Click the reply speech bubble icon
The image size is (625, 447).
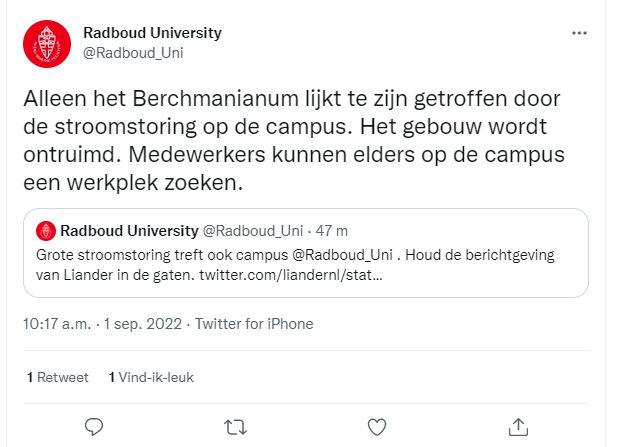pos(94,427)
